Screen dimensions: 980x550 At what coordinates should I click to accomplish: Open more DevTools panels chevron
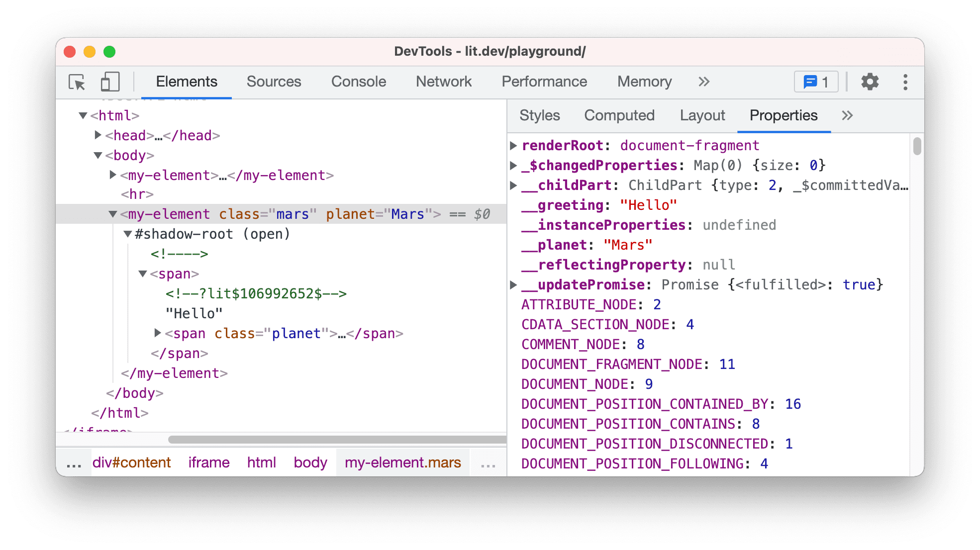(705, 81)
